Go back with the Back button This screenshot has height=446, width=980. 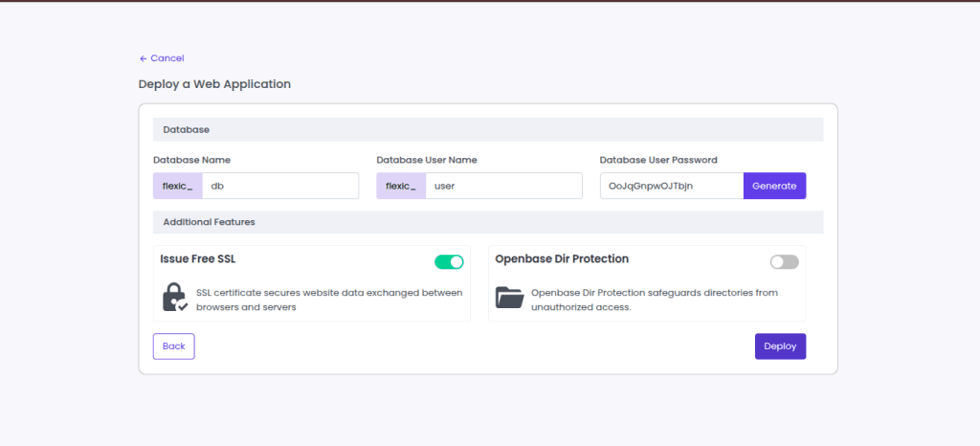coord(173,346)
